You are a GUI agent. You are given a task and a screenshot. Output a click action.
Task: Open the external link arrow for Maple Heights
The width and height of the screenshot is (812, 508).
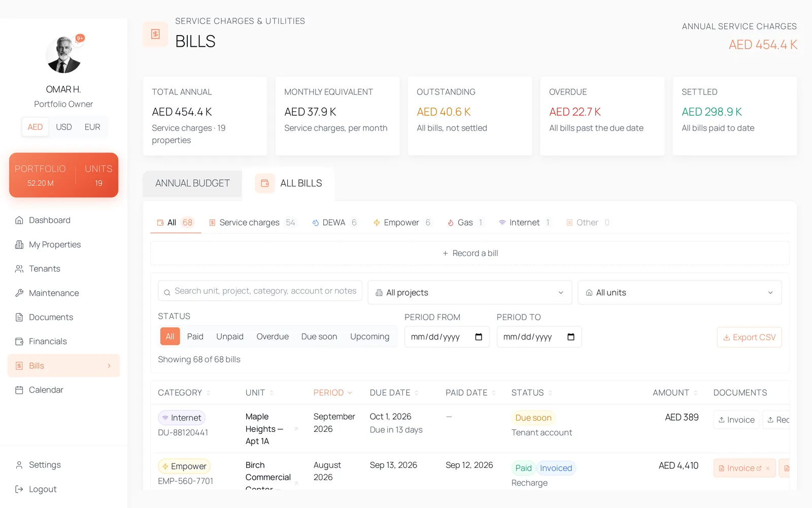[296, 429]
